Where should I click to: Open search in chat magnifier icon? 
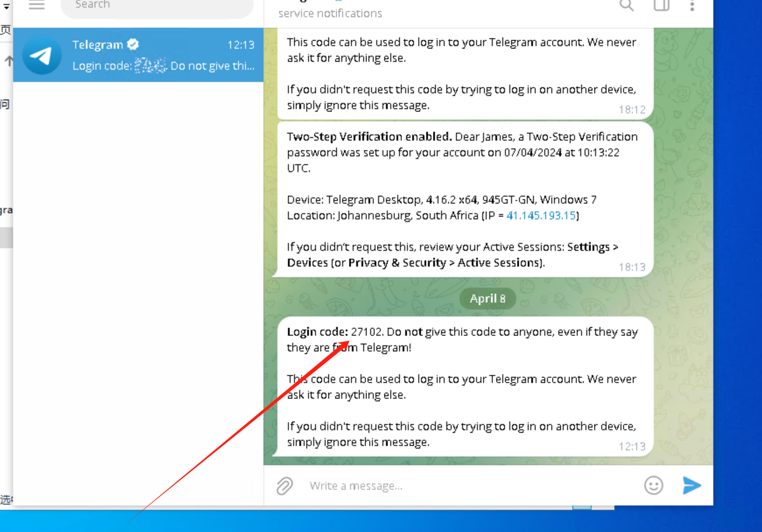click(x=627, y=5)
